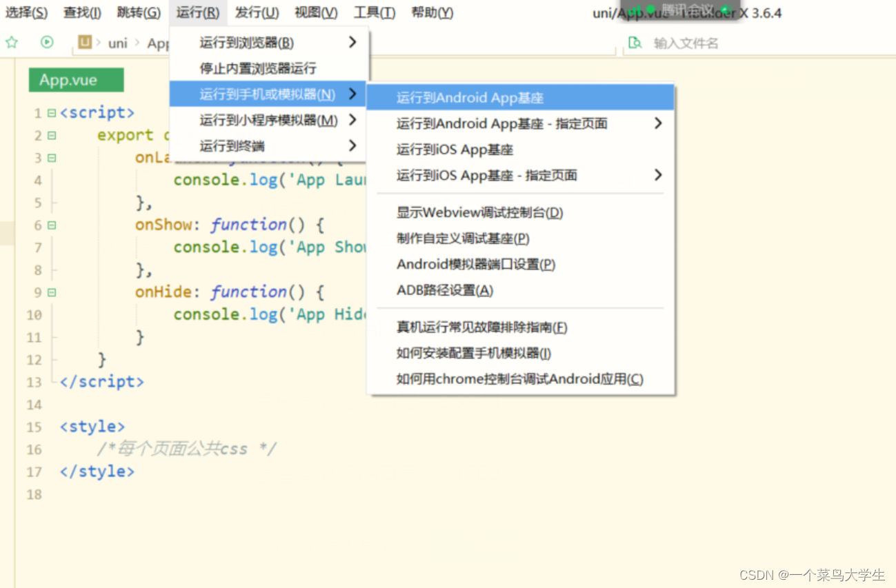Collapse the onLaunch fold marker on line 3
Image resolution: width=896 pixels, height=588 pixels.
pyautogui.click(x=52, y=158)
